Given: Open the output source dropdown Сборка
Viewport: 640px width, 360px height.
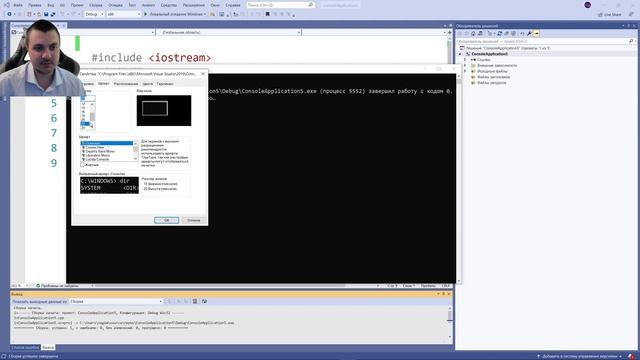Looking at the screenshot, I should coord(116,302).
